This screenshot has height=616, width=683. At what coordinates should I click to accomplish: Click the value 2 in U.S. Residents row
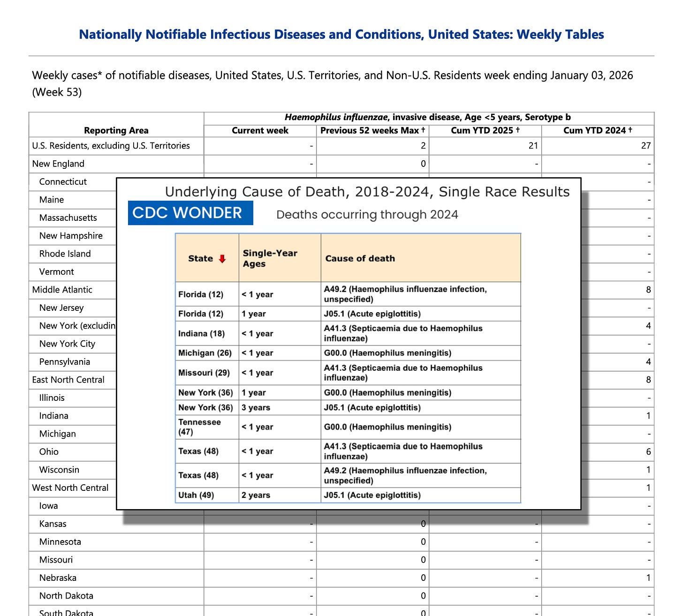tap(423, 146)
